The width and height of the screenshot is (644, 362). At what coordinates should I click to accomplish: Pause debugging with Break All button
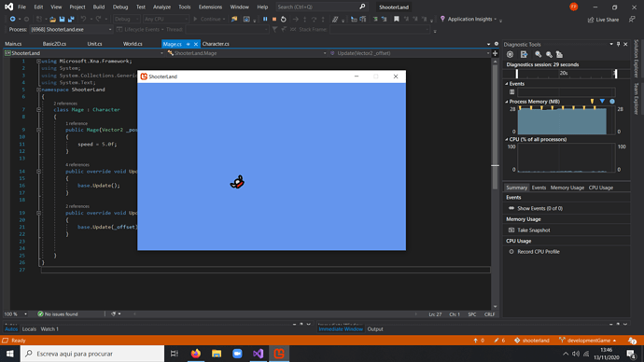(x=265, y=19)
